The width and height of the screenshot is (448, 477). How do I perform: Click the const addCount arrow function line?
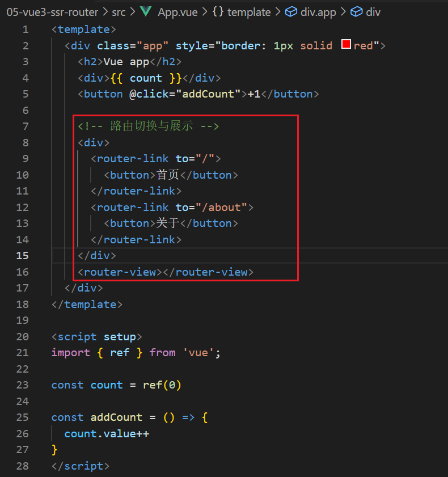(x=129, y=417)
